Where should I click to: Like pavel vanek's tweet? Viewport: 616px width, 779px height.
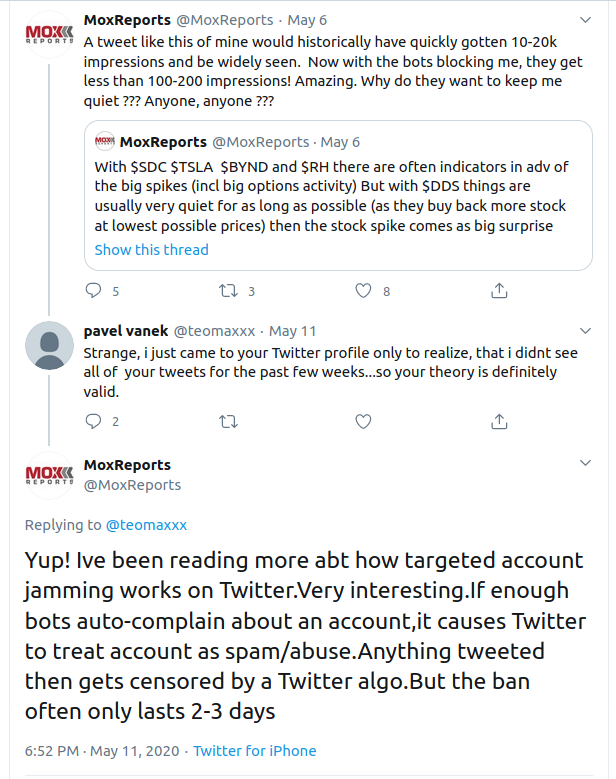tap(364, 421)
